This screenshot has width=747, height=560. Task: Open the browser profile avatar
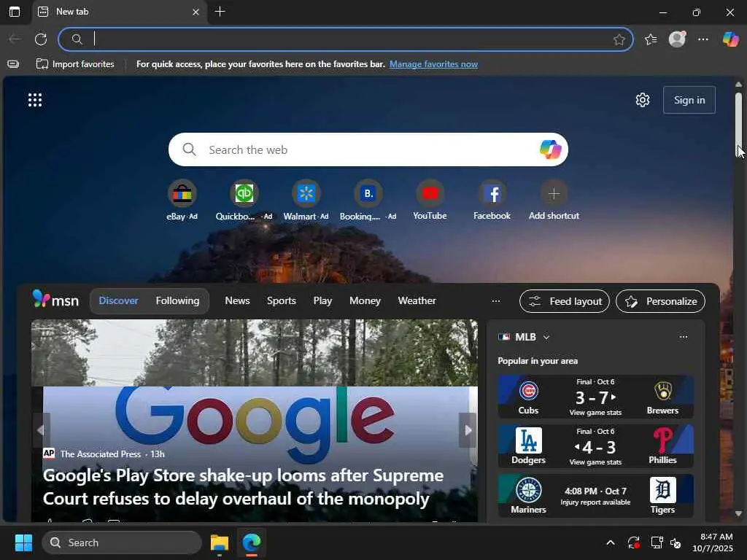point(677,39)
